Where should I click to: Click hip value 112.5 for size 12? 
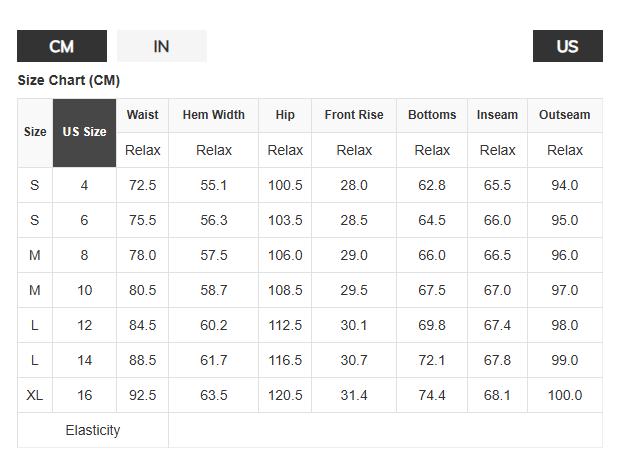(x=285, y=326)
